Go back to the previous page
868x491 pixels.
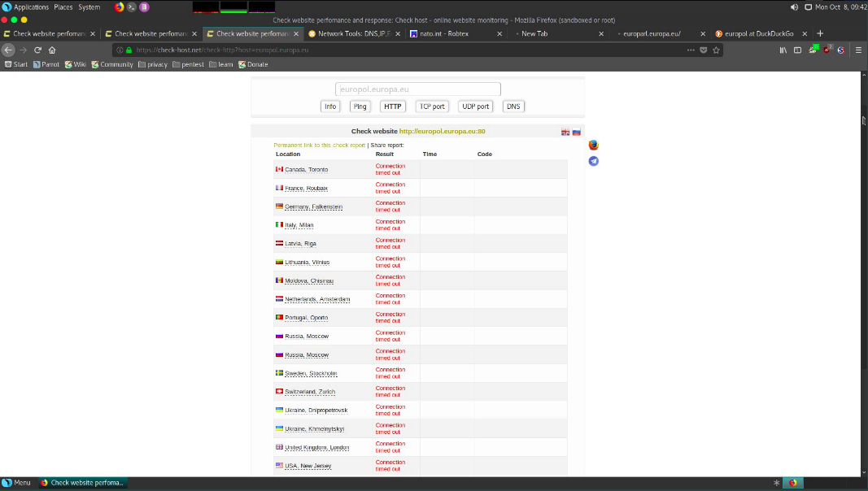pyautogui.click(x=8, y=50)
